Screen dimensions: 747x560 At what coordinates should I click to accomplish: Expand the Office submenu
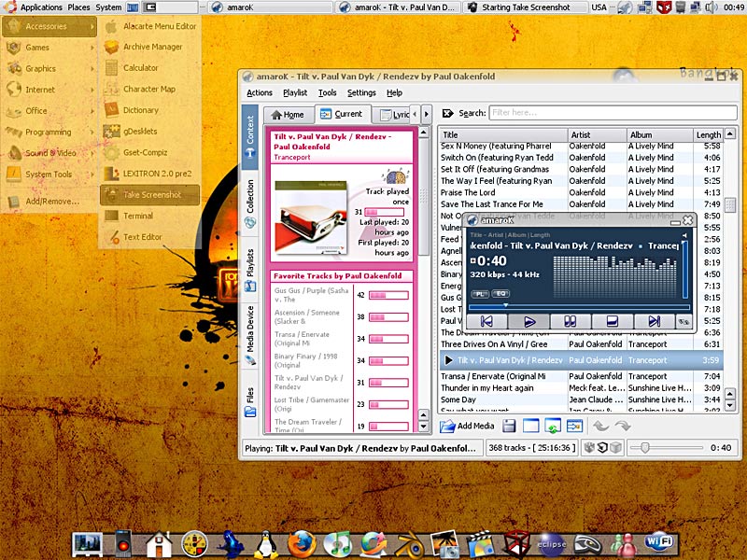(x=49, y=110)
